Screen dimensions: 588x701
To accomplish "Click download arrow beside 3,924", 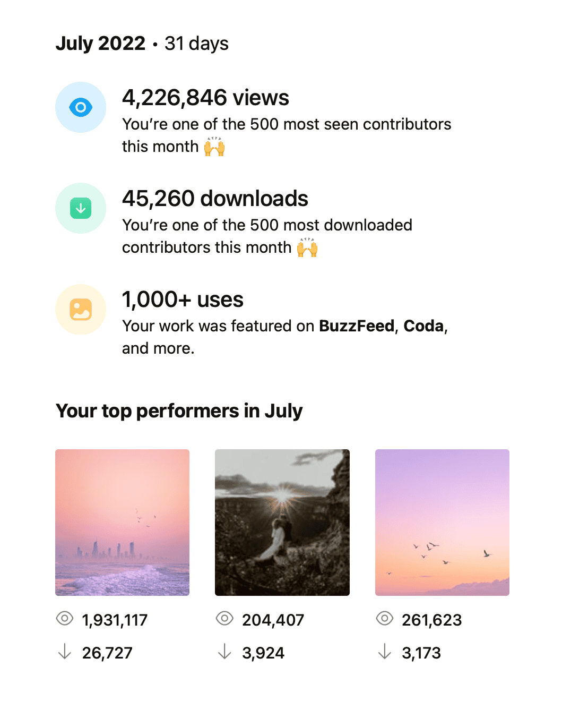I will coord(224,652).
